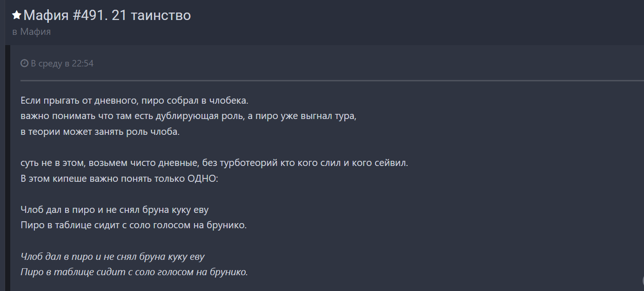The height and width of the screenshot is (291, 644).
Task: Open the topic title "Мафия #491. 21 таинство"
Action: tap(107, 15)
